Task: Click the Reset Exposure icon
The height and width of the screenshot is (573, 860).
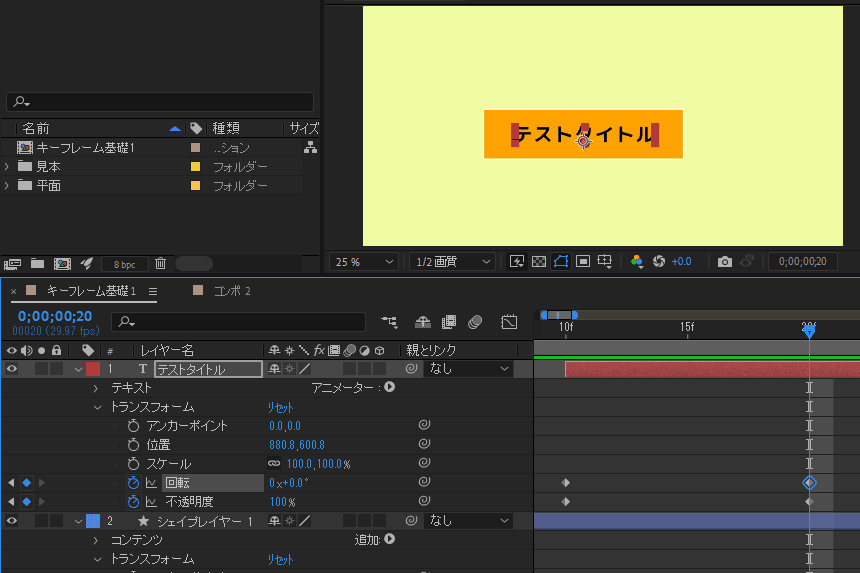Action: (659, 262)
